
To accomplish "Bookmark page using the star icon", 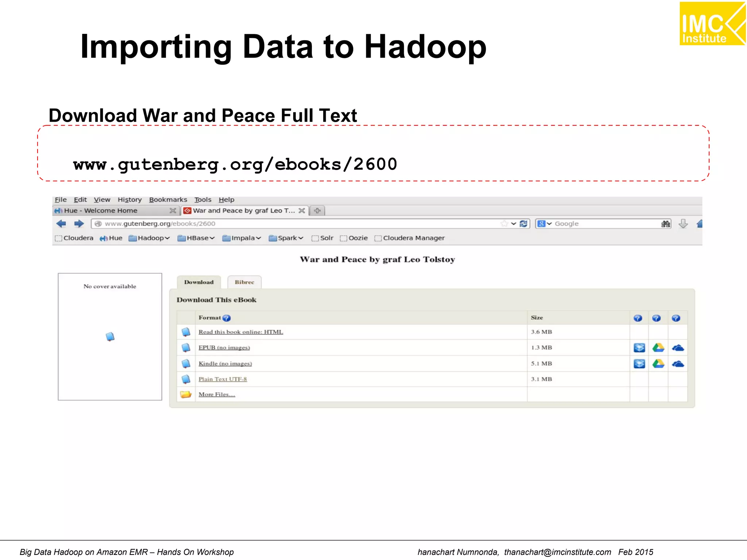I will (x=504, y=223).
